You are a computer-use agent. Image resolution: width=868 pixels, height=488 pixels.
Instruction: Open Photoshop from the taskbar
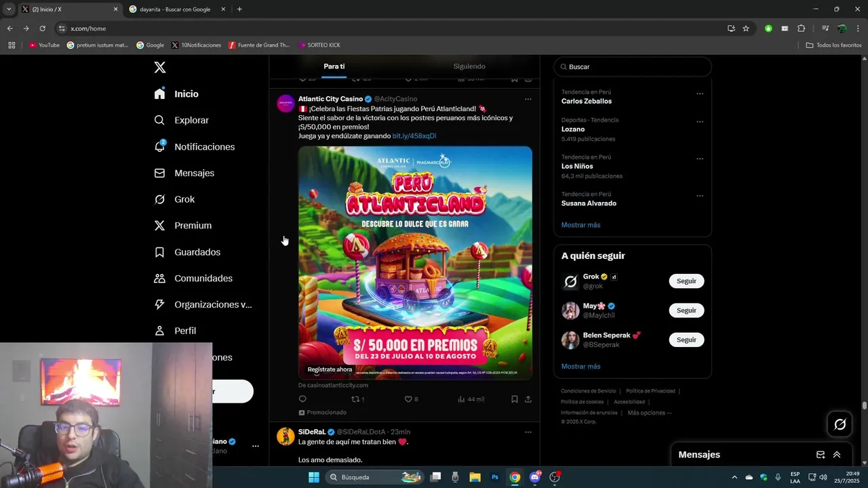coord(495,477)
